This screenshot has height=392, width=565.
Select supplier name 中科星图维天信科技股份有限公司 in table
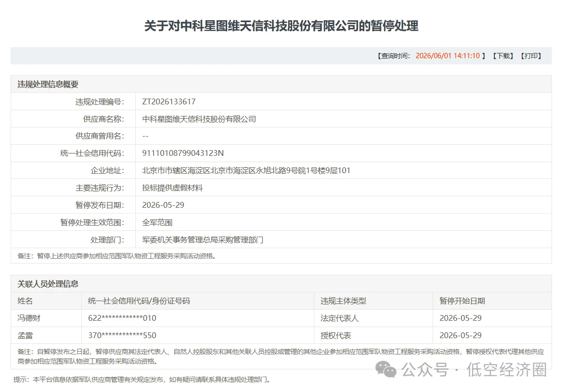point(199,119)
